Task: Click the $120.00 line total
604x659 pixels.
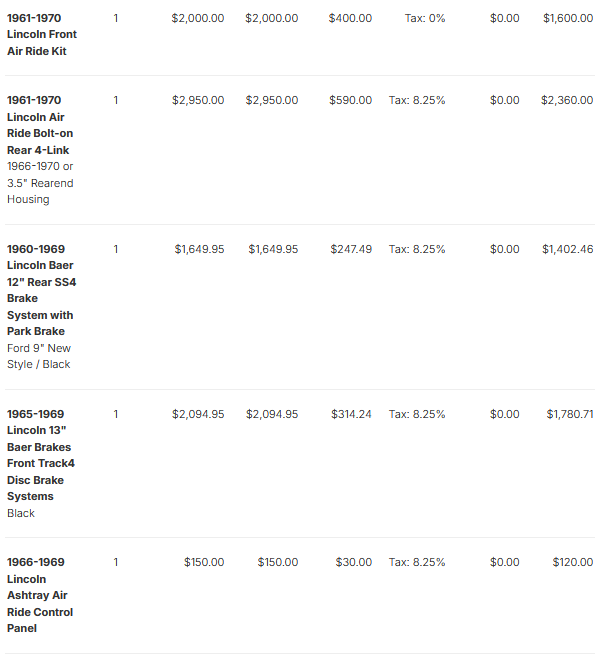Action: [x=572, y=562]
